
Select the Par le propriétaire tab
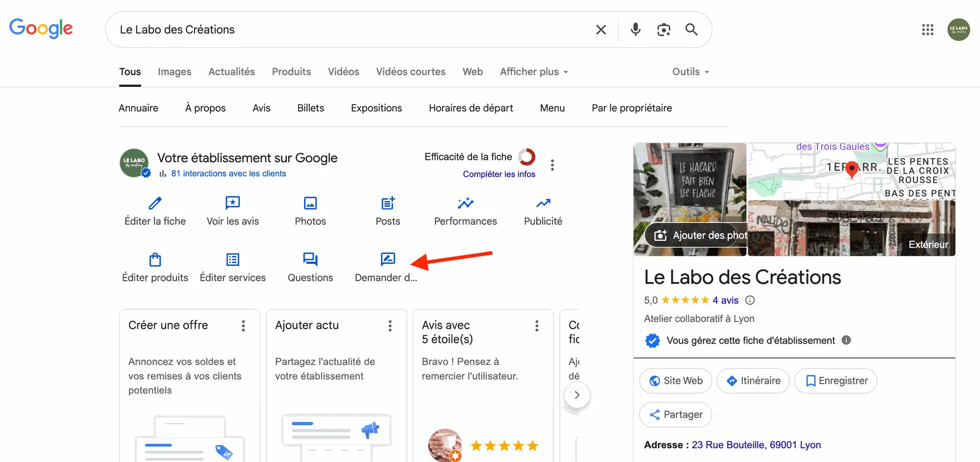(x=632, y=108)
